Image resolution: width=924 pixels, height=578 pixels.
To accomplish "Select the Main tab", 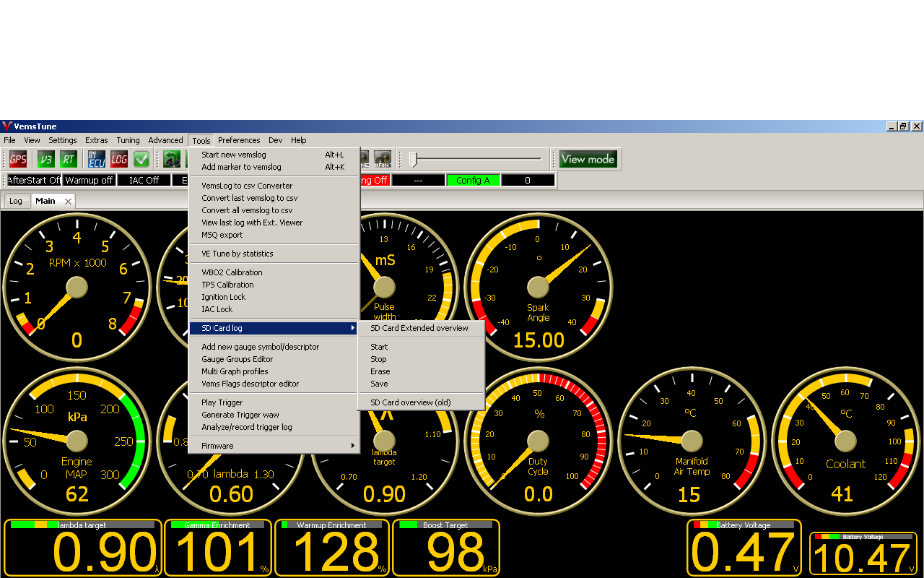I will (45, 201).
